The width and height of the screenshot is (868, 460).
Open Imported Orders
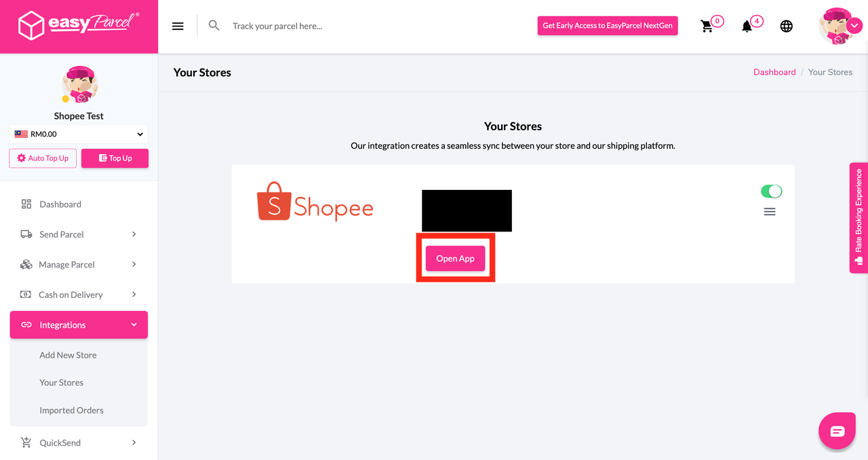click(x=71, y=410)
